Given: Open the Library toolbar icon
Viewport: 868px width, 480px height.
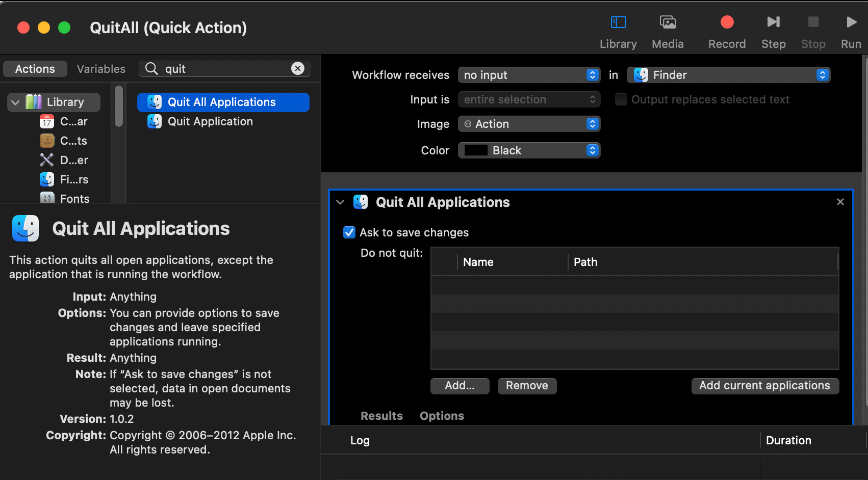Looking at the screenshot, I should pyautogui.click(x=618, y=22).
